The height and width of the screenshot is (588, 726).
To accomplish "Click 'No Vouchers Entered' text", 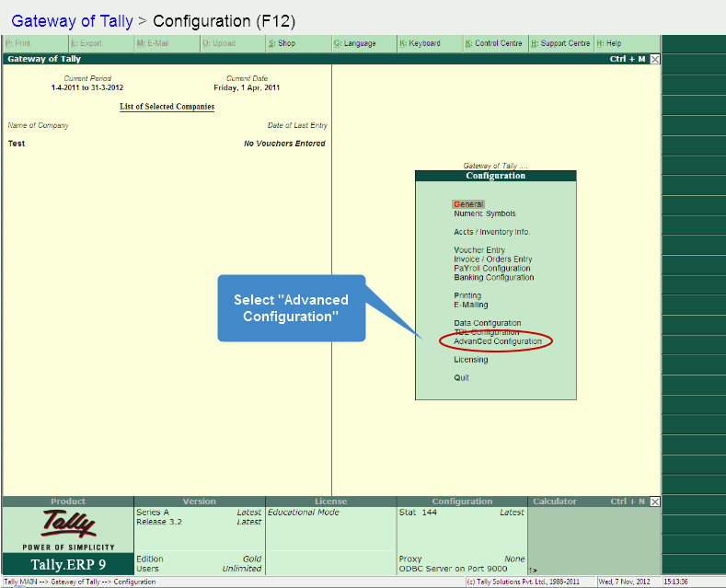I will point(284,144).
